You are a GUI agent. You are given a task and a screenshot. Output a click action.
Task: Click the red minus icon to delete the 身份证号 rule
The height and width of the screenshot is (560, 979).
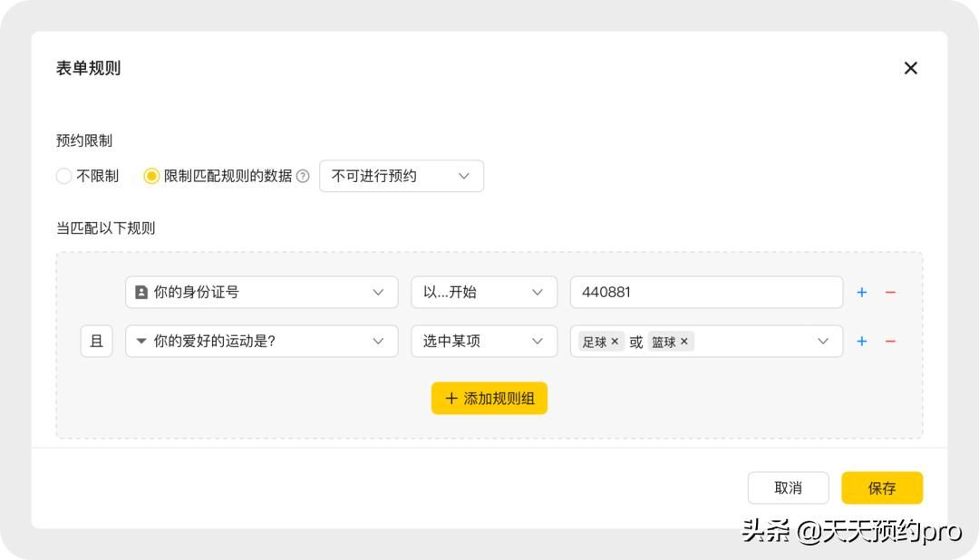click(890, 292)
